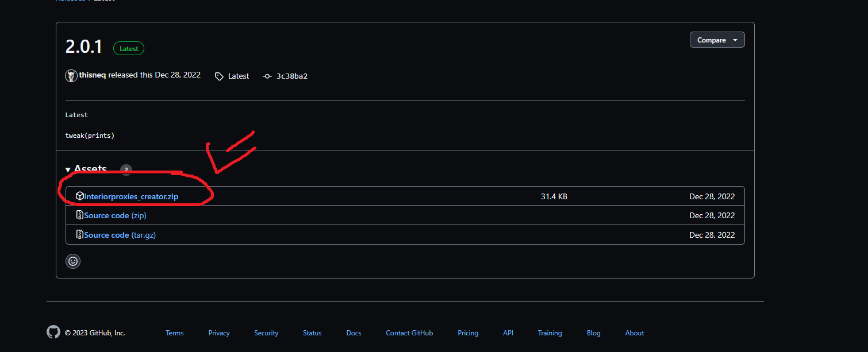This screenshot has width=868, height=352.
Task: Click the package icon for interiorproxies_creator.zip
Action: point(80,196)
